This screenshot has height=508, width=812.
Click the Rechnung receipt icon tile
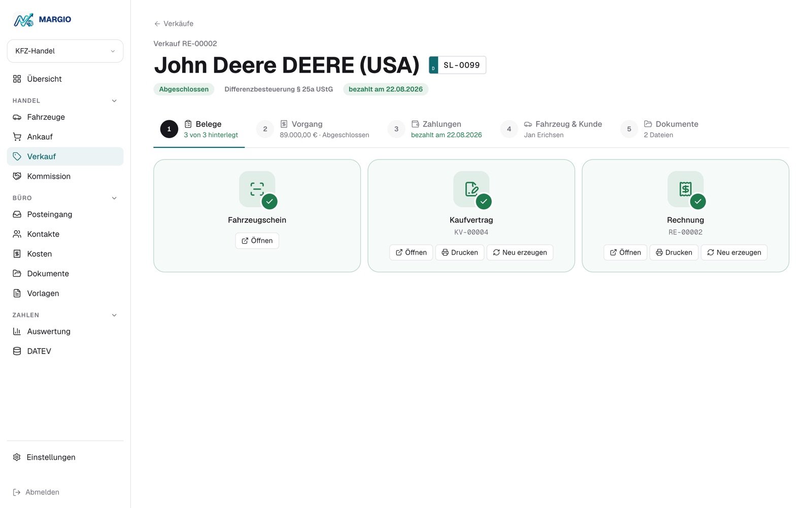(x=685, y=189)
